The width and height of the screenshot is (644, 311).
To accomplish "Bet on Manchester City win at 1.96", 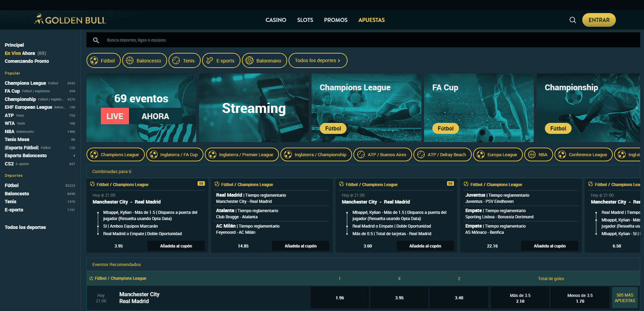I will pyautogui.click(x=340, y=298).
